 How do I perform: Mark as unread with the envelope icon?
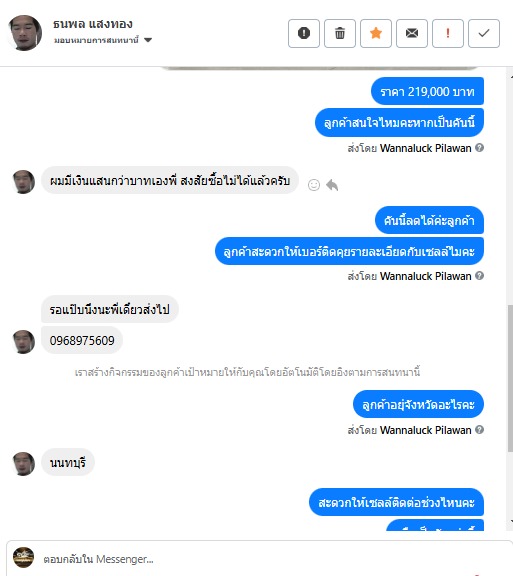click(412, 33)
